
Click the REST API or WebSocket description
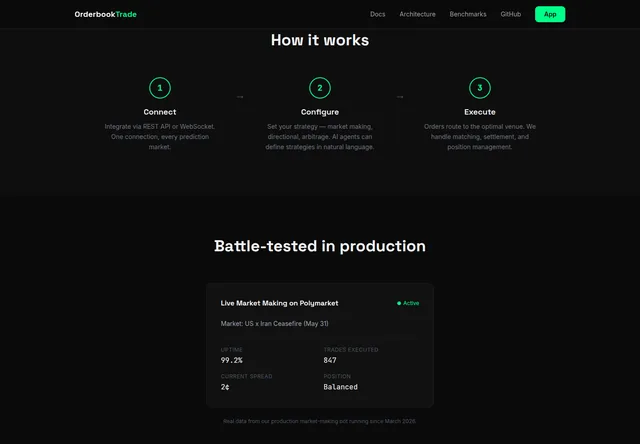coord(160,137)
